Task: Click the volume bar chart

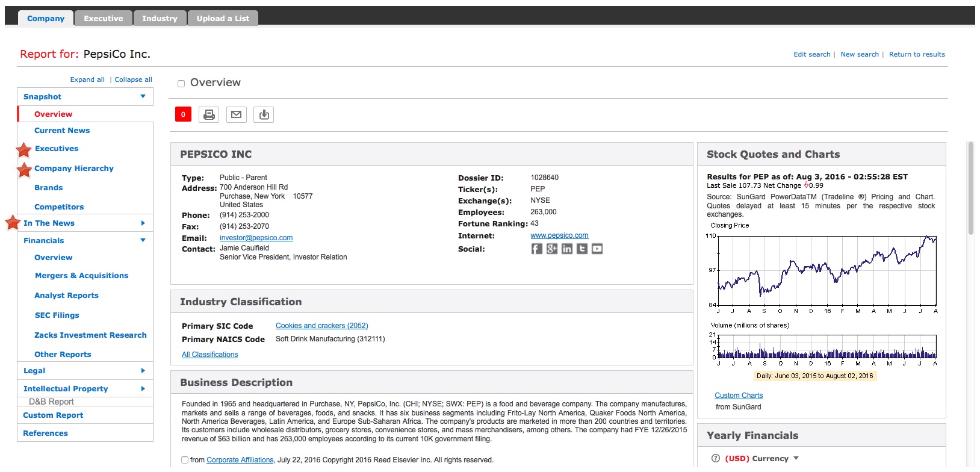Action: 826,346
